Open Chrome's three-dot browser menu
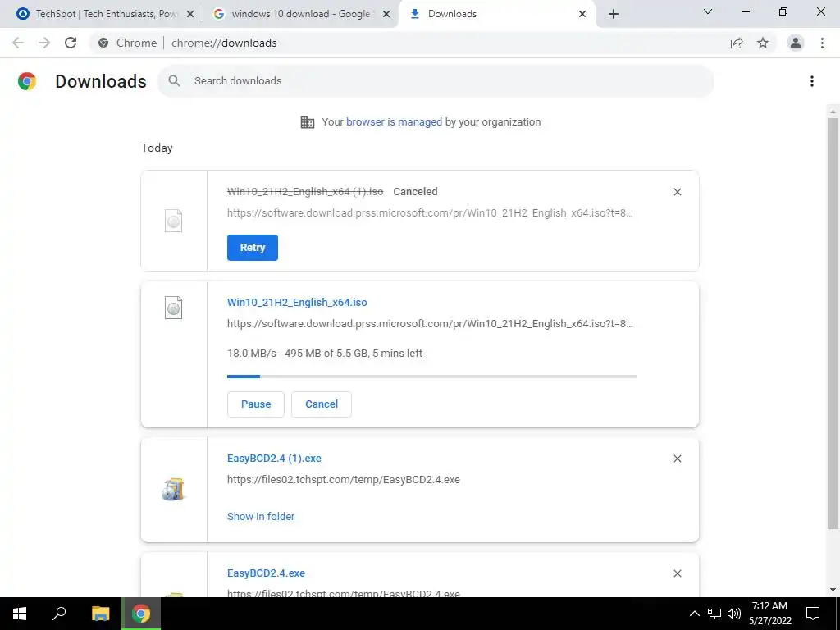The height and width of the screenshot is (630, 840). point(822,43)
